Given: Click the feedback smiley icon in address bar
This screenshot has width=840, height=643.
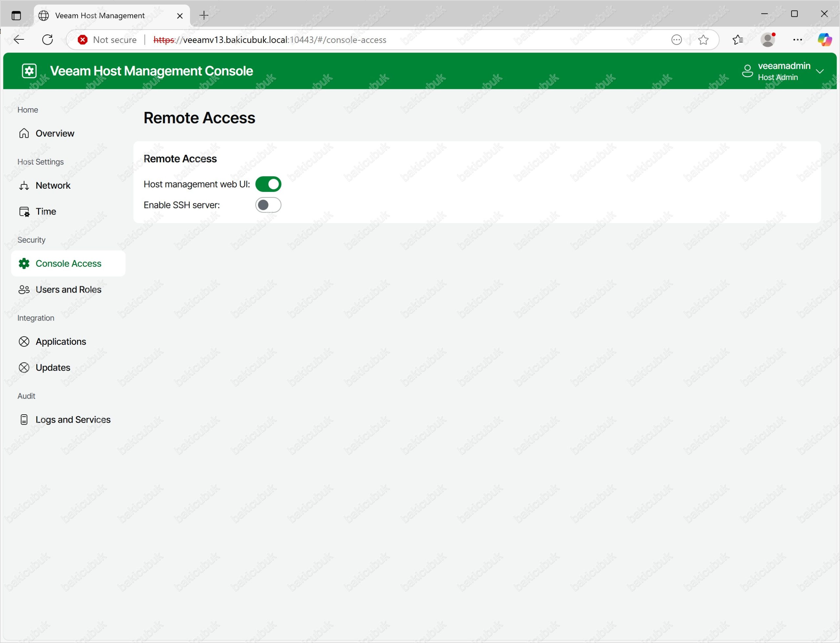Looking at the screenshot, I should (677, 39).
